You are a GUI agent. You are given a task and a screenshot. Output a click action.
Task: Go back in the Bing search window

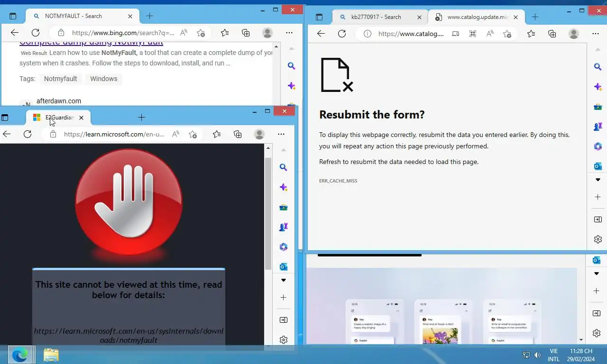[x=14, y=33]
